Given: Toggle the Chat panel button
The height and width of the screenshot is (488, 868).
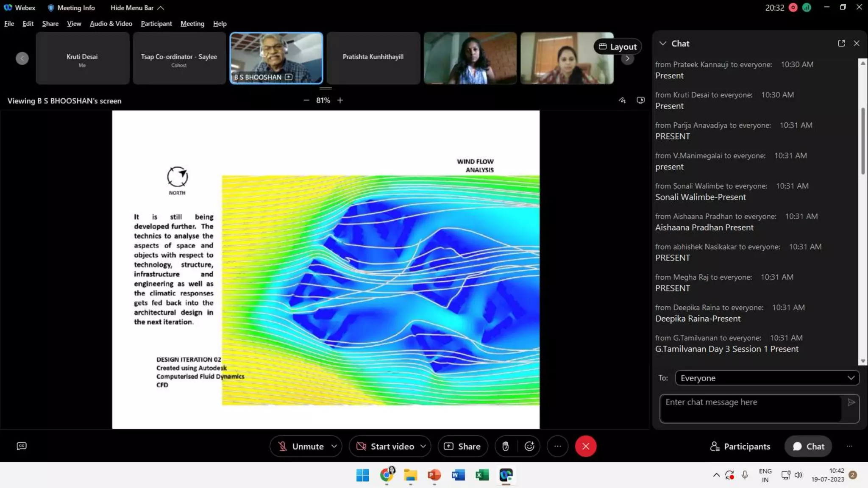Looking at the screenshot, I should point(808,446).
